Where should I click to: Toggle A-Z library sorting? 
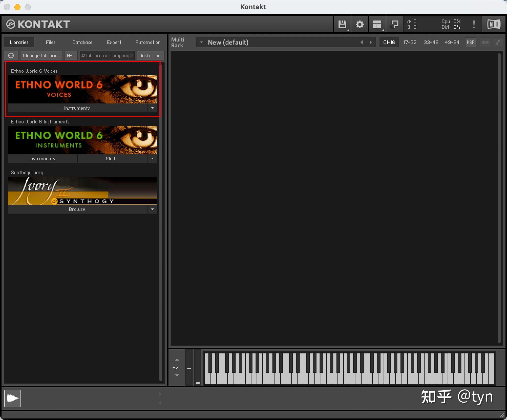[71, 56]
